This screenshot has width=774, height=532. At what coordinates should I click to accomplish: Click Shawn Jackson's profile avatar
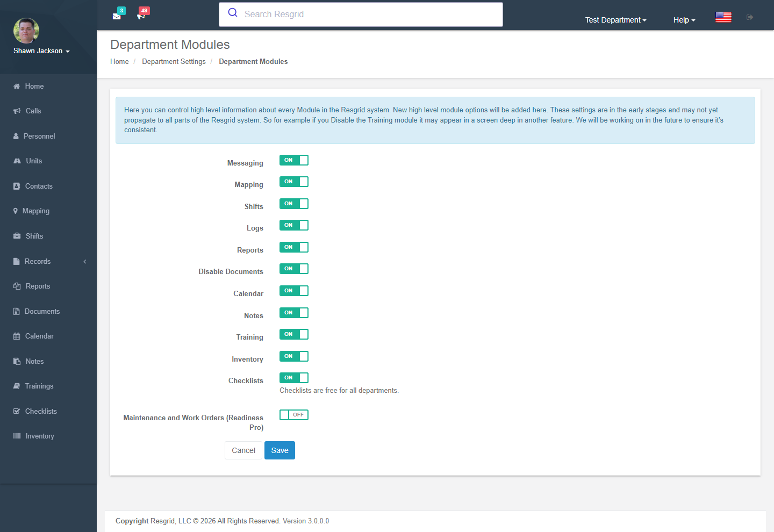point(26,31)
